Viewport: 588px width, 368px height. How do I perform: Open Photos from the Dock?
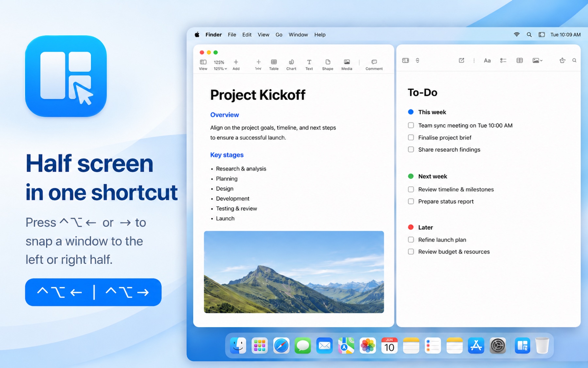(368, 345)
